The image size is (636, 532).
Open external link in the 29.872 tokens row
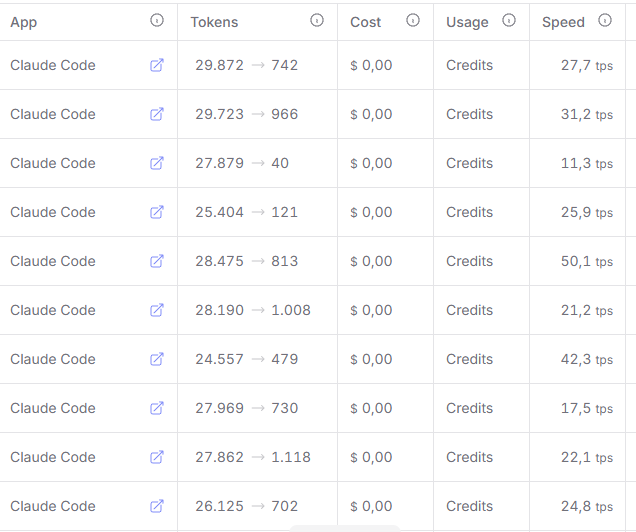pyautogui.click(x=157, y=65)
